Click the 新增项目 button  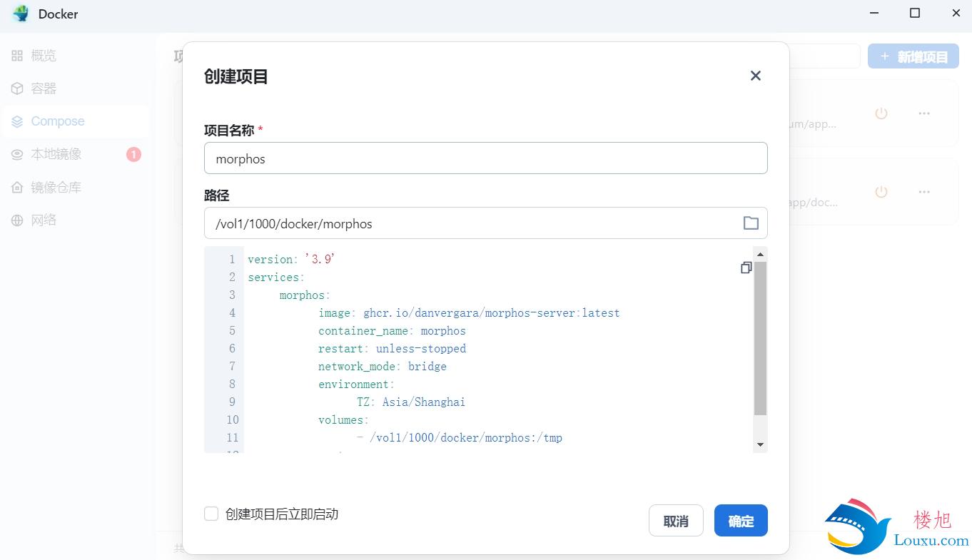(x=913, y=56)
